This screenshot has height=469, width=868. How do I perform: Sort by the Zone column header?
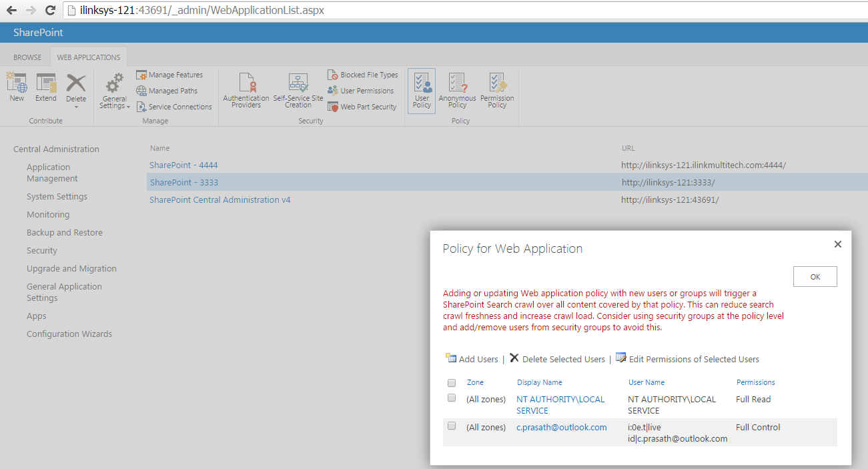(475, 382)
